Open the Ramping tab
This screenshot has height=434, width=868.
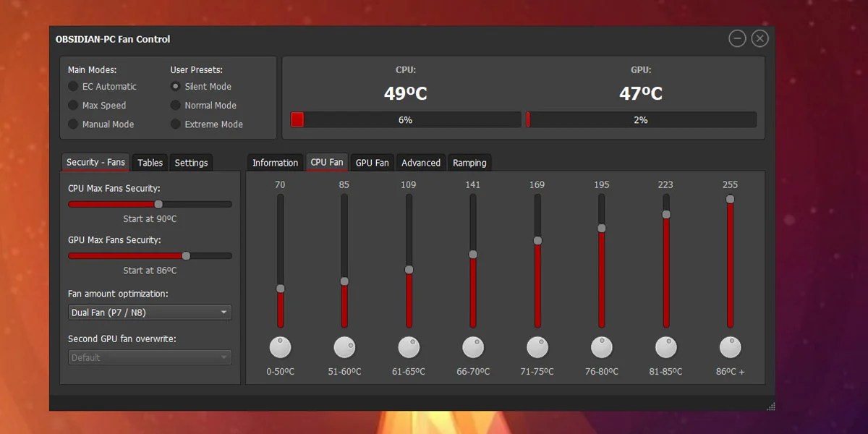tap(469, 163)
